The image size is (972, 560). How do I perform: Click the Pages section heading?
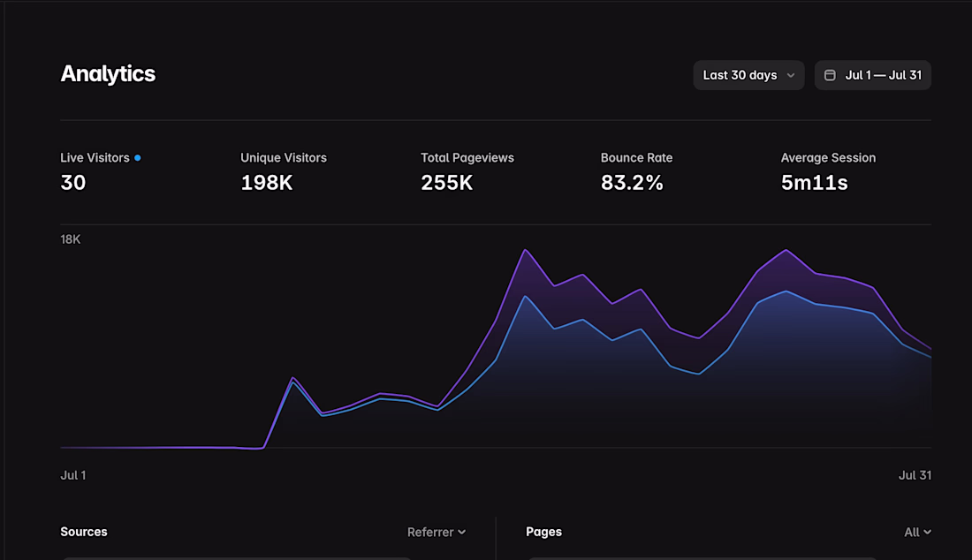543,532
